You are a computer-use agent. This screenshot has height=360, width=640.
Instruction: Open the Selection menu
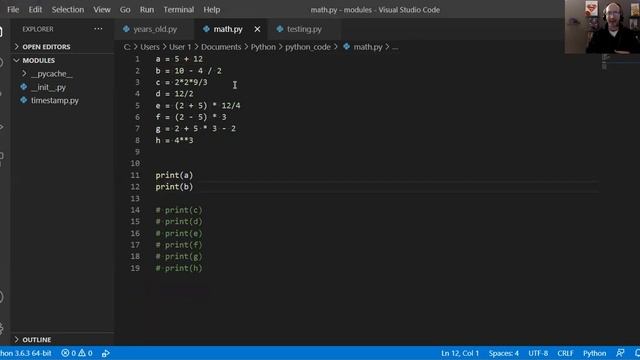[x=68, y=9]
